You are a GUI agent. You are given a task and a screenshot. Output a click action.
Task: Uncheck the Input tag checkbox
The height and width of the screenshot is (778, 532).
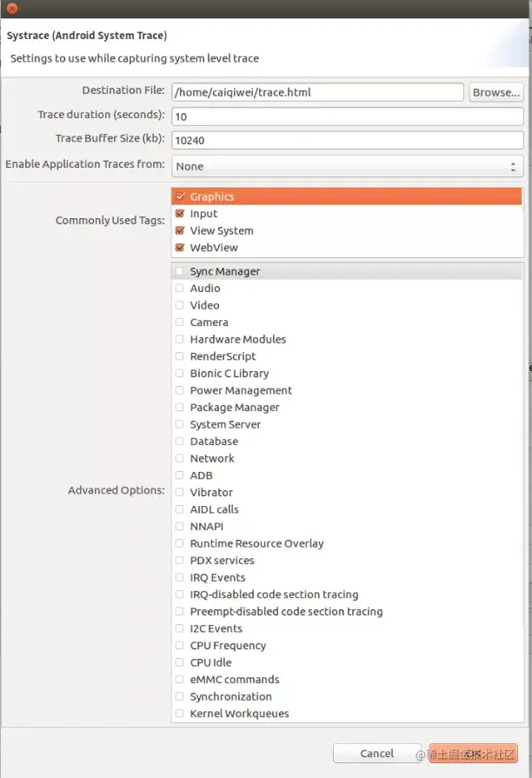tap(180, 214)
